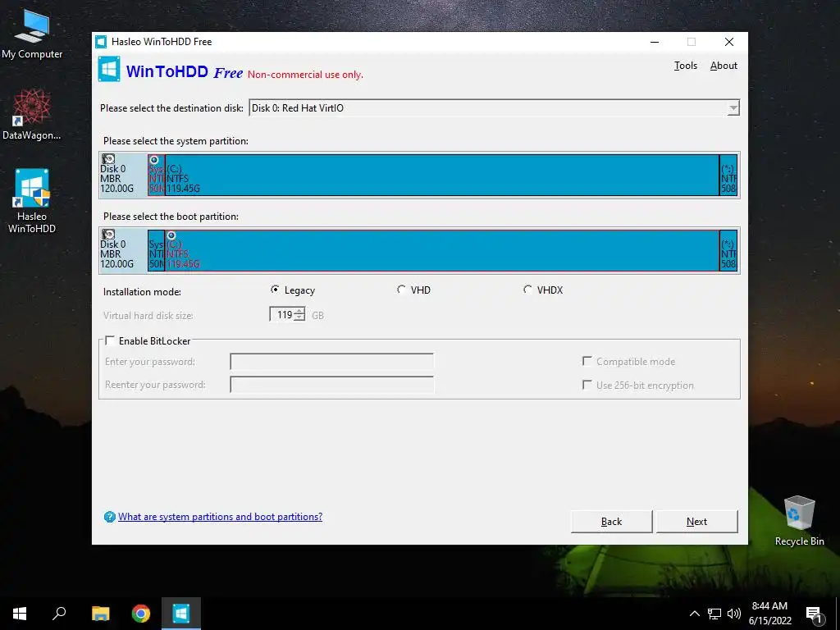The height and width of the screenshot is (630, 840).
Task: Open the About menu
Action: click(724, 66)
